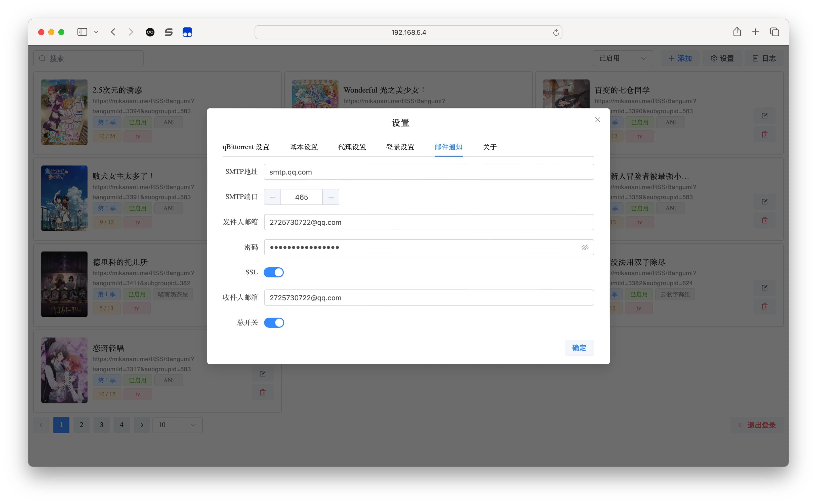Click the 2.5次元的诱惑 cover thumbnail

(x=64, y=112)
